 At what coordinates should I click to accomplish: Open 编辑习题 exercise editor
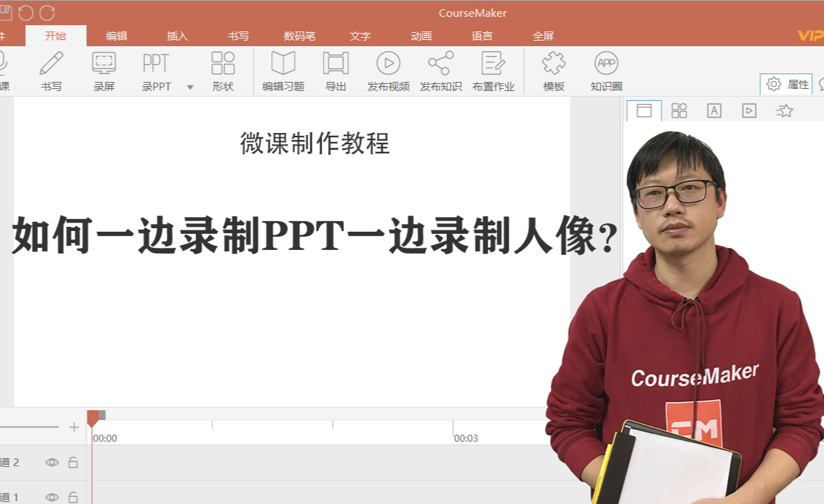pyautogui.click(x=283, y=71)
